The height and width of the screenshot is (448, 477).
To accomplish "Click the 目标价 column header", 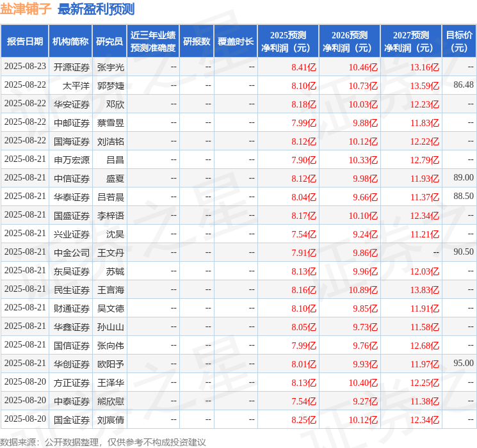I will [x=459, y=42].
